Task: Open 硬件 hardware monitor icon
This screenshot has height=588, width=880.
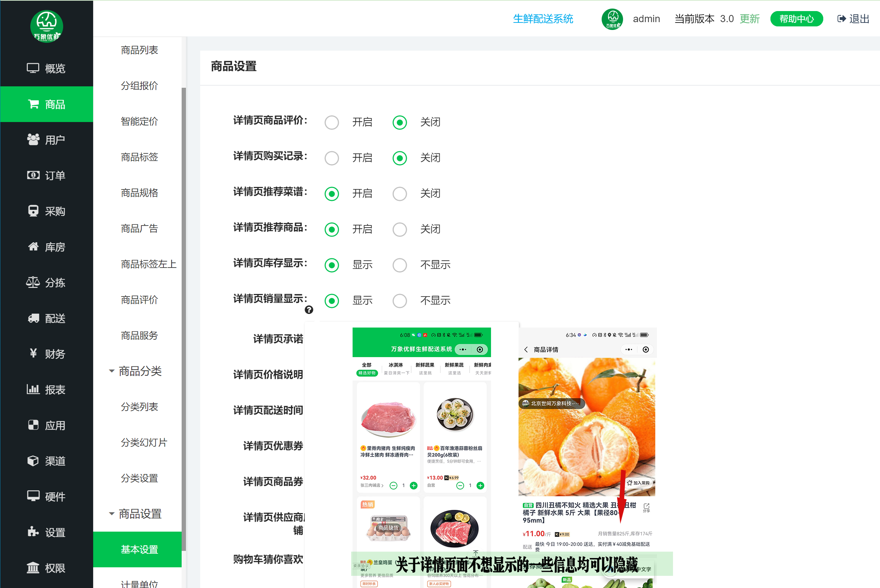Action: coord(33,496)
